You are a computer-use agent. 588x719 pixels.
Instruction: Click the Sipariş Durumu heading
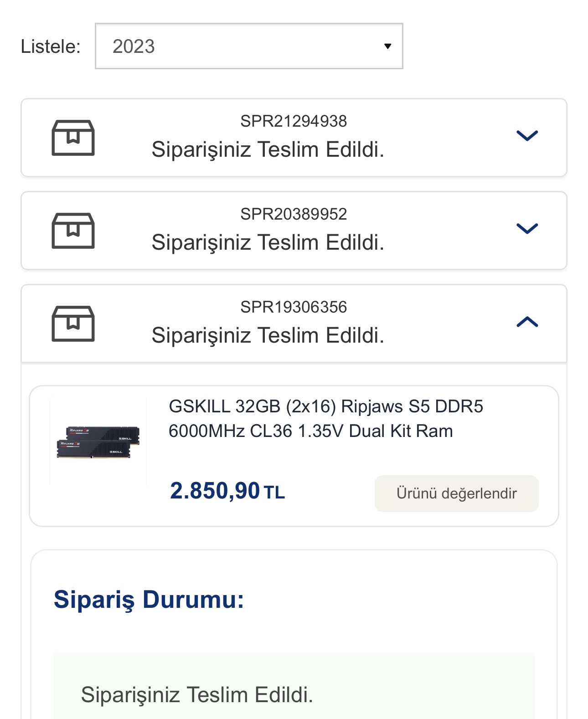(x=149, y=599)
